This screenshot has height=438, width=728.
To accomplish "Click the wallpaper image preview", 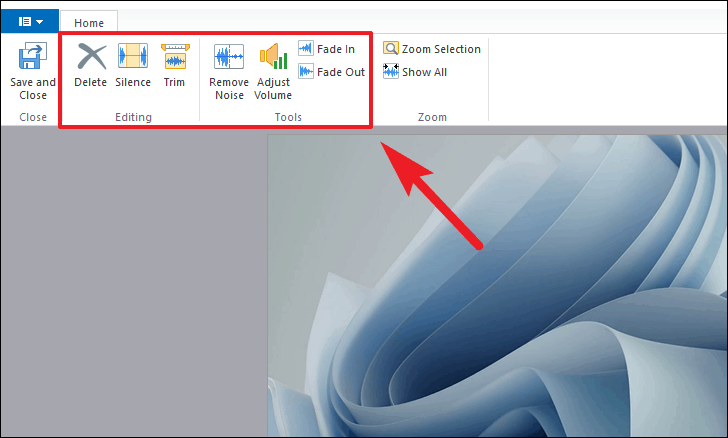I will (x=497, y=286).
